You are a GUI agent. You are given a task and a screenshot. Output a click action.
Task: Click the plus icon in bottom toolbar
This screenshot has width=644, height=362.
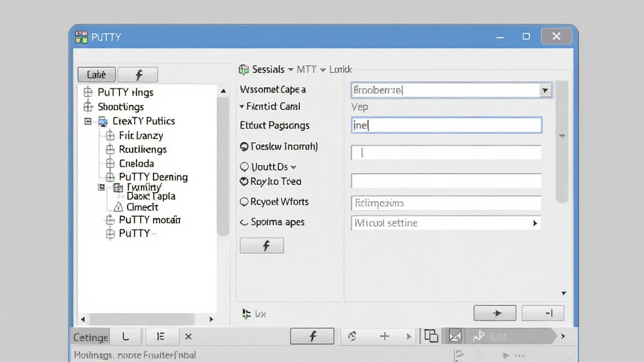(x=384, y=337)
